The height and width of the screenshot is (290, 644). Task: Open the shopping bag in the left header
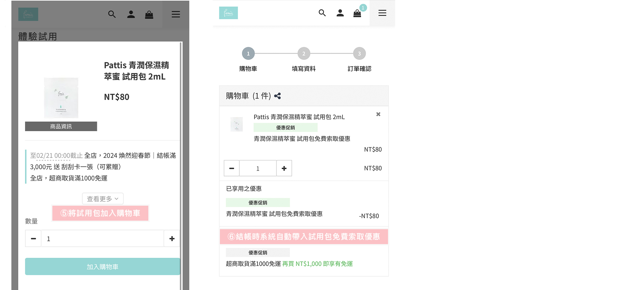[x=149, y=14]
